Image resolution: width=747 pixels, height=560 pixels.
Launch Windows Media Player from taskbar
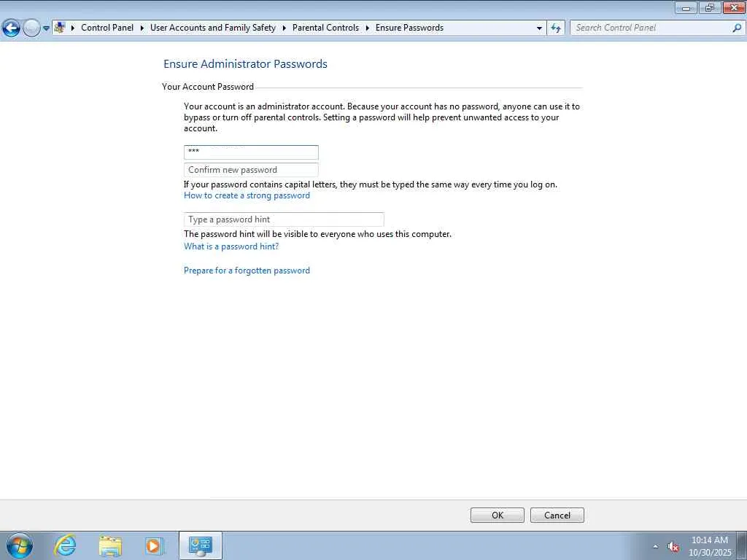[x=154, y=545]
